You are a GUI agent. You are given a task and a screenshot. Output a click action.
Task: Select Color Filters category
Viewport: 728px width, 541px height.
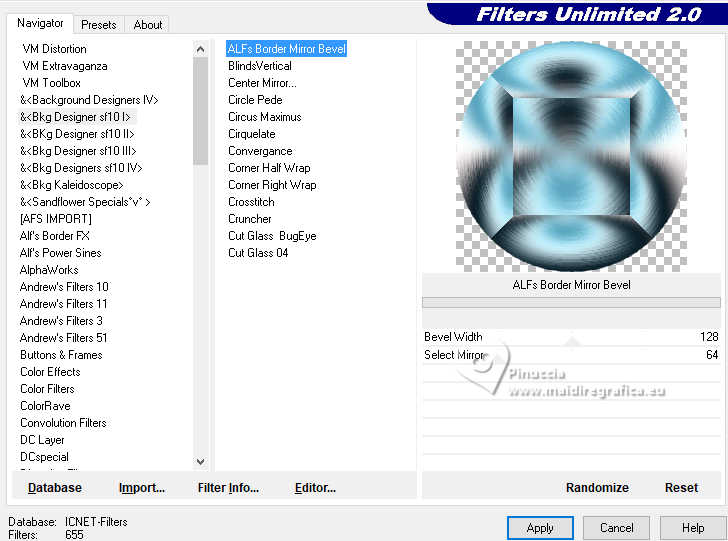pyautogui.click(x=47, y=389)
